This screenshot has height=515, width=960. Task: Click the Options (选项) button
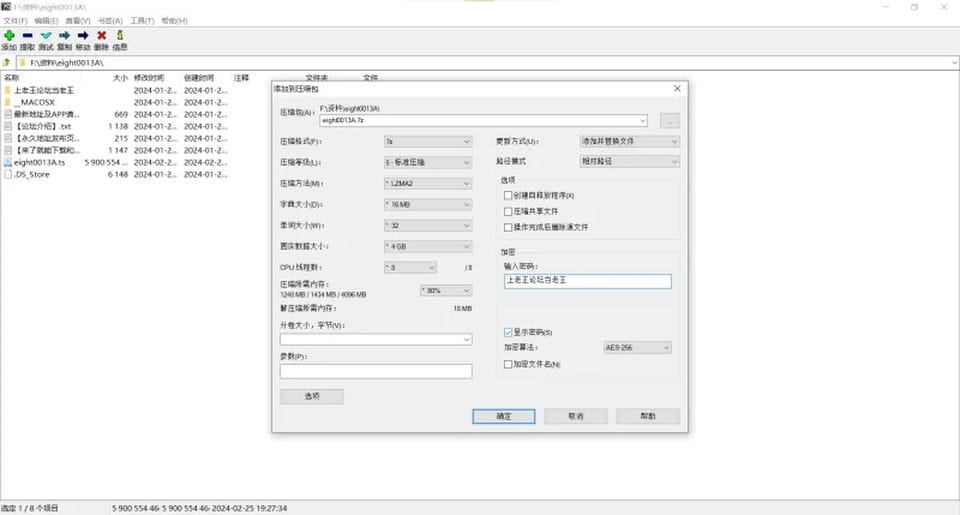click(312, 396)
